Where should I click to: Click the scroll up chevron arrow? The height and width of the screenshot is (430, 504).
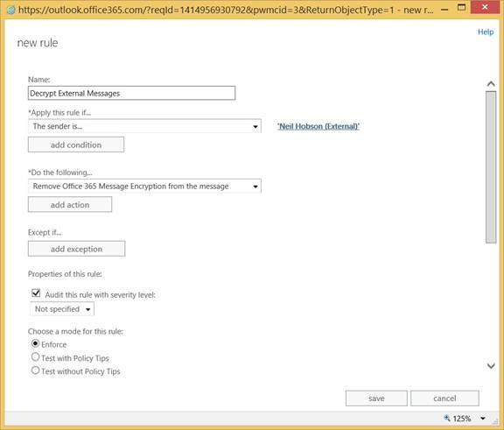pos(491,84)
